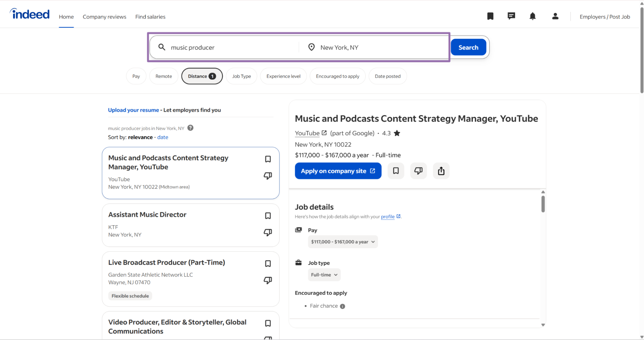Open Employers / Post Job link
The image size is (644, 340).
605,17
